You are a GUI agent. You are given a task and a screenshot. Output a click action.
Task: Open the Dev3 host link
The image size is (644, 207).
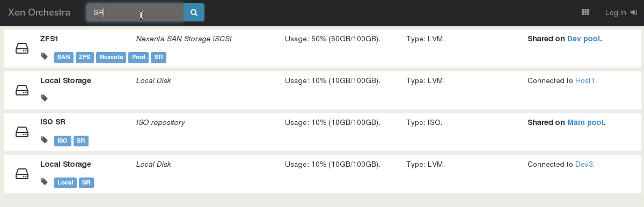click(584, 164)
